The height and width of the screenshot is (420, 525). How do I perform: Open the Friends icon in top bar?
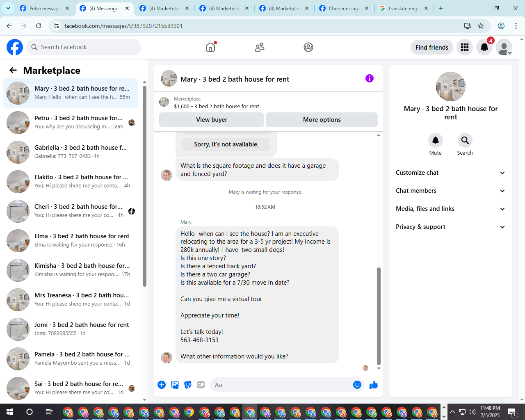click(x=260, y=47)
